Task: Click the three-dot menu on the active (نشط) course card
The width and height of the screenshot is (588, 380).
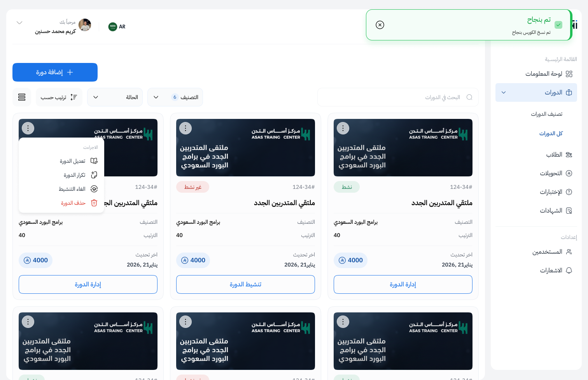Action: pyautogui.click(x=343, y=128)
